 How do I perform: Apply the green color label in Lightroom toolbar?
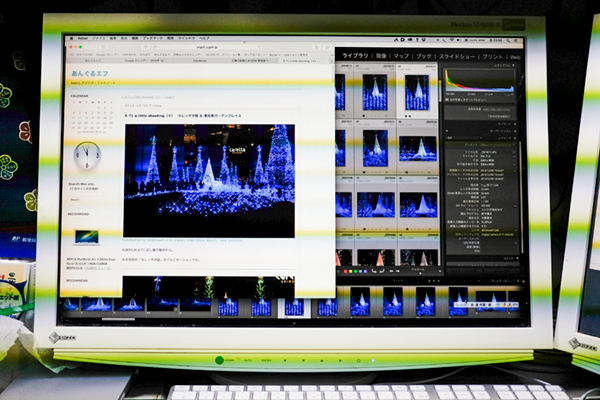pyautogui.click(x=355, y=271)
